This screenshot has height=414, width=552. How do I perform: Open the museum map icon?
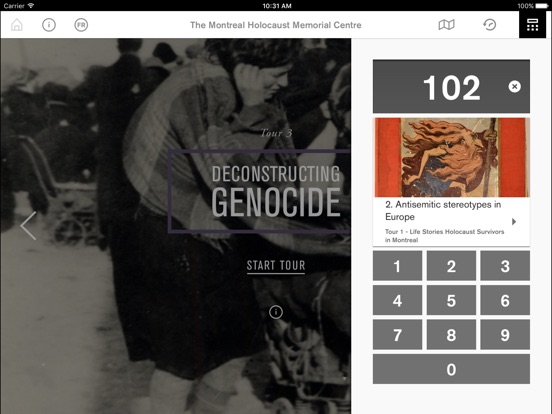(x=446, y=25)
